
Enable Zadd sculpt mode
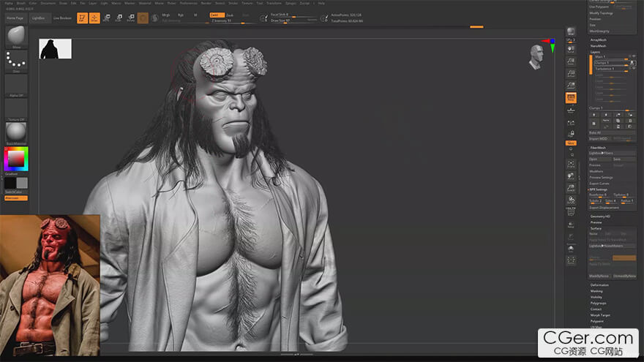point(217,15)
